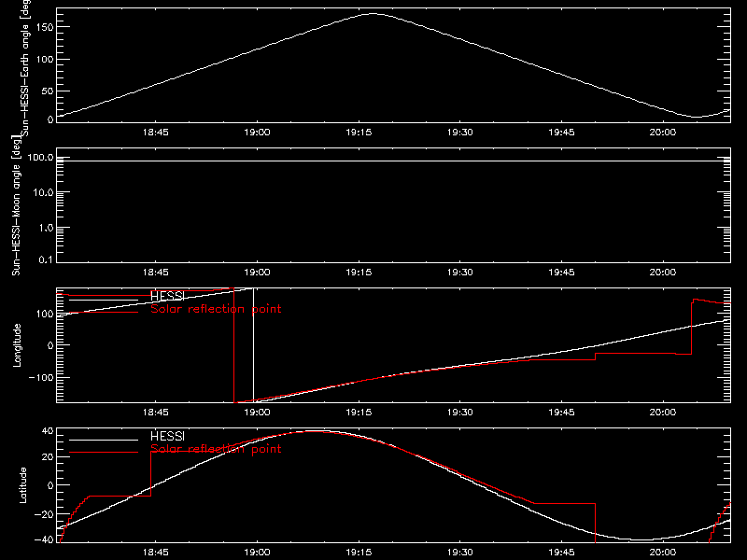Screen dimensions: 747x560
Task: Select tick 40 on the Latitude axis
Action: 48,431
